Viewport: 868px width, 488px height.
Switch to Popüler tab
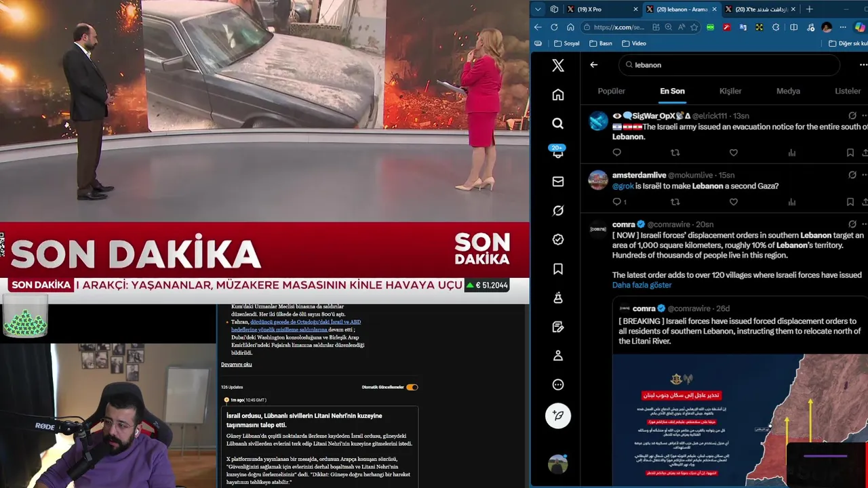coord(611,91)
